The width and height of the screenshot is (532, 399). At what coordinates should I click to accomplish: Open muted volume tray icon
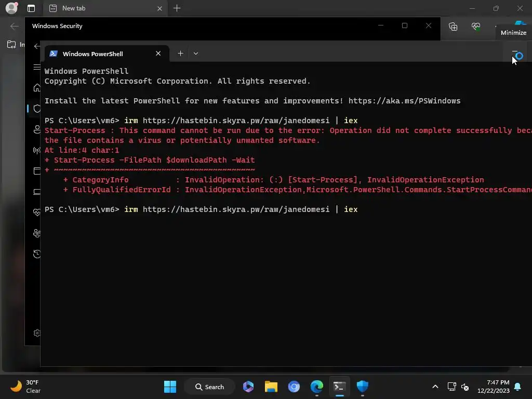[x=465, y=387]
